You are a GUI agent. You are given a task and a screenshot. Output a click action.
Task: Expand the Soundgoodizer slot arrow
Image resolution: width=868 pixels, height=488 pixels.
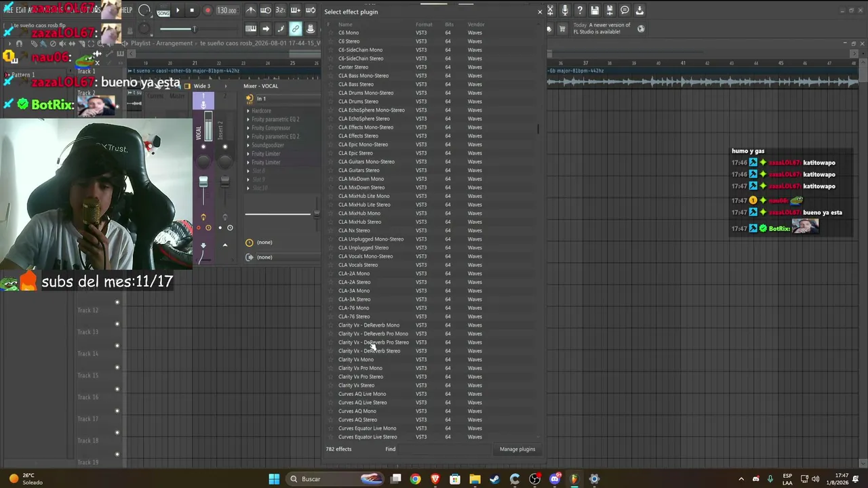[248, 145]
